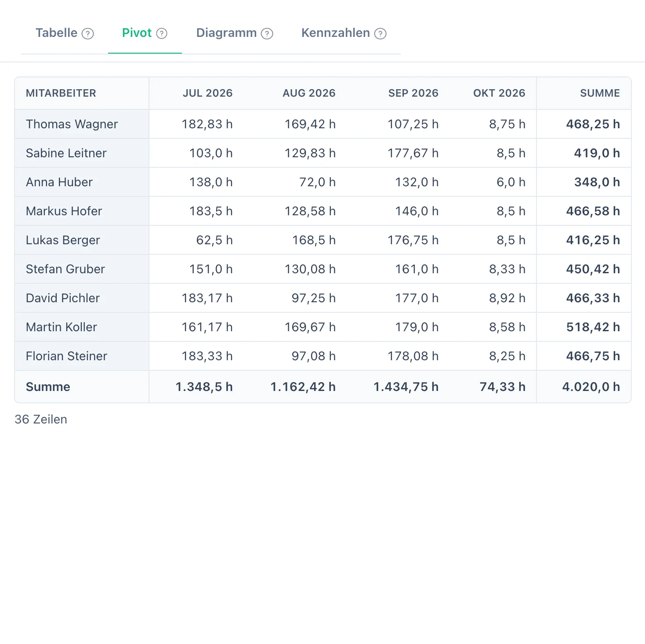Click Anna Huber's AUG value 72,0 h
Viewport: 645px width, 644px height.
click(x=317, y=182)
